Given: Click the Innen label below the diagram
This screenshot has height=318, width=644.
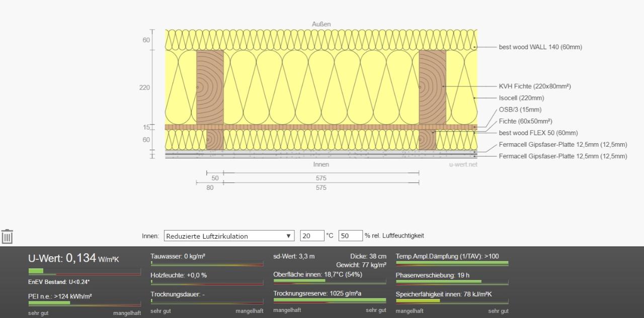Looking at the screenshot, I should pos(321,164).
